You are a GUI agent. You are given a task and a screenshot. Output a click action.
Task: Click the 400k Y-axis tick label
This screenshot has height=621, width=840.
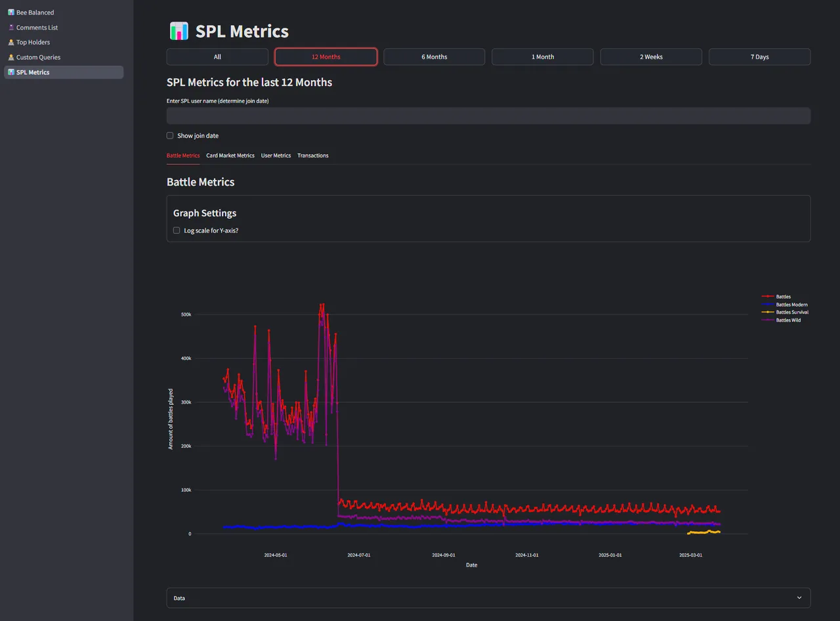(186, 358)
